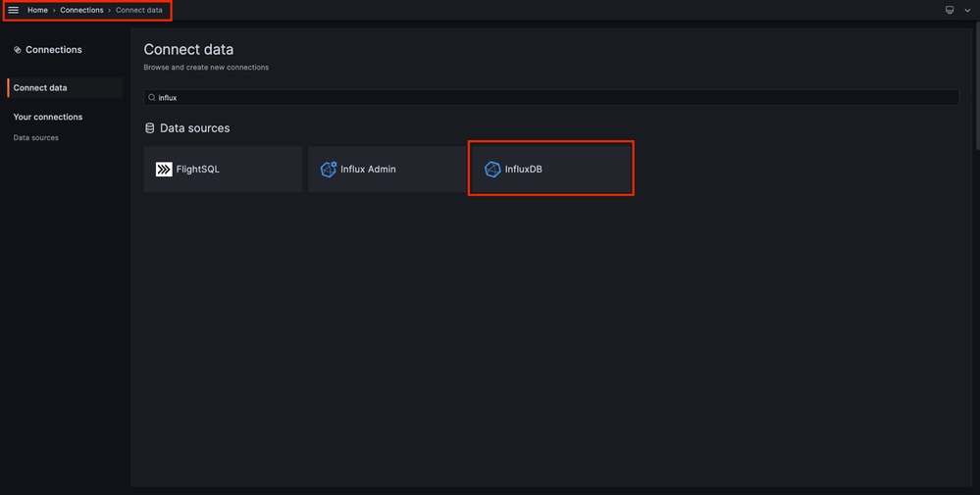Click the FlightSQL arrows logo

click(164, 170)
